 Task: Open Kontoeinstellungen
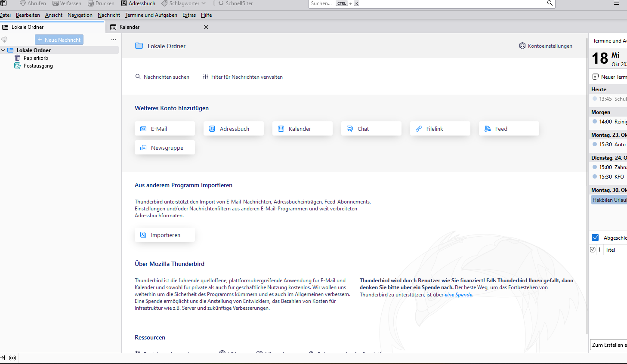[546, 46]
